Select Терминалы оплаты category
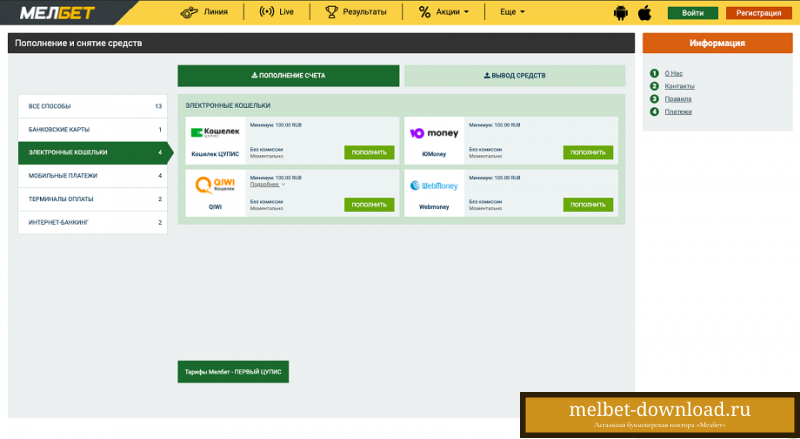Screen dimensions: 800x439 [92, 199]
